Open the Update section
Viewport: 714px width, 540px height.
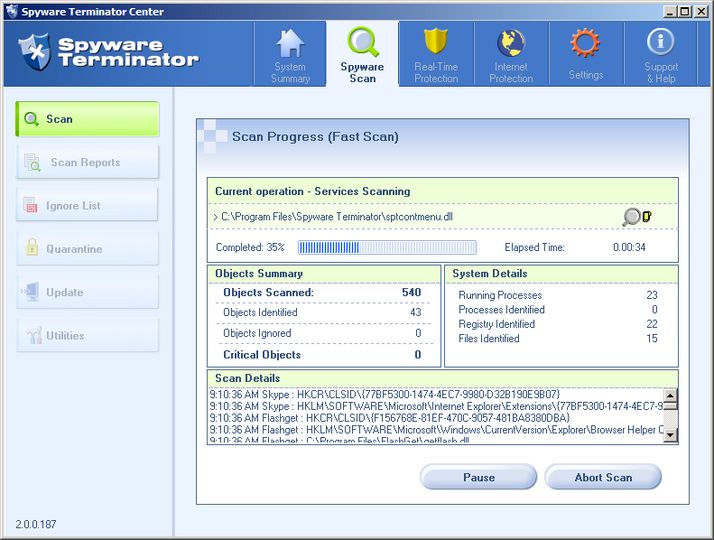pos(87,292)
